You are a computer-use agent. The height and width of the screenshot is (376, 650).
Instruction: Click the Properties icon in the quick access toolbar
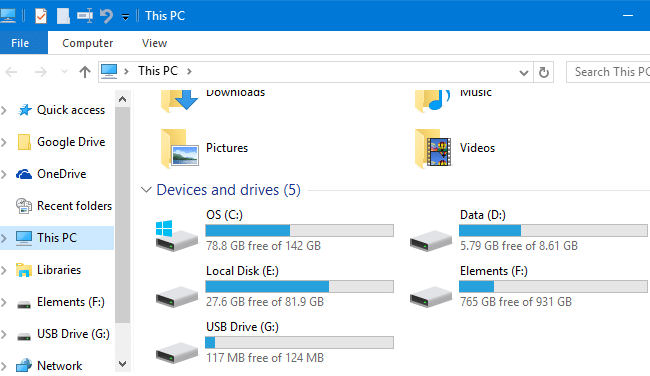pos(41,16)
